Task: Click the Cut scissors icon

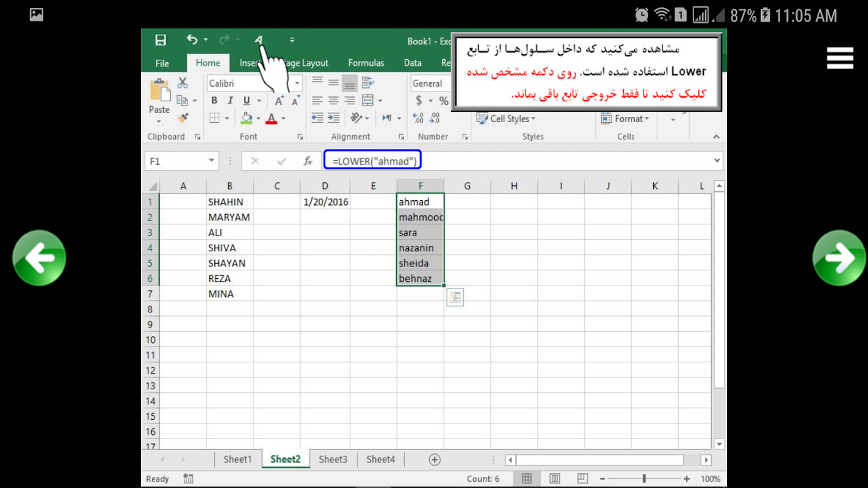Action: point(183,83)
